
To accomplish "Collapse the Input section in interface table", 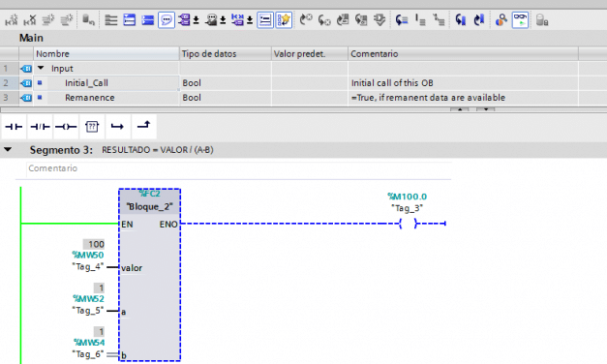I will pos(41,68).
